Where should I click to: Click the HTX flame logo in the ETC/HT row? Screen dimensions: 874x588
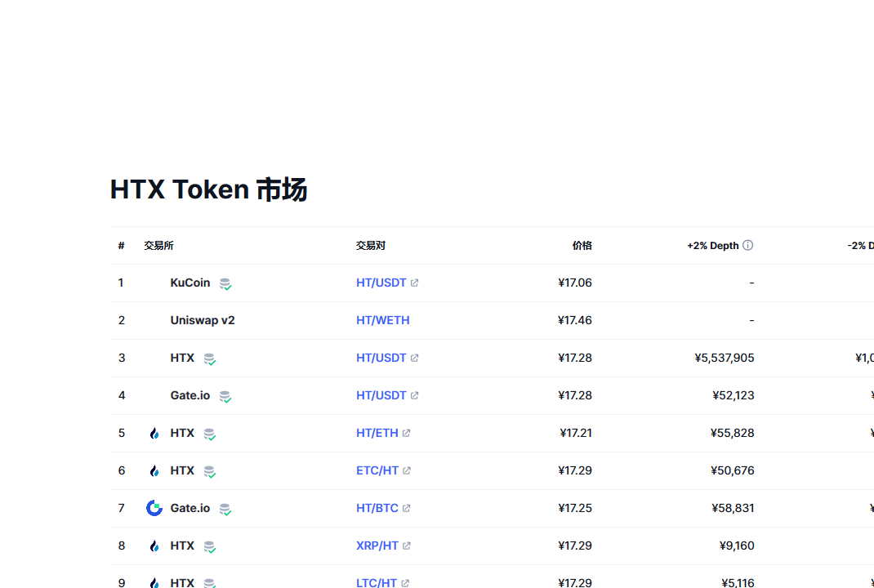(x=154, y=470)
